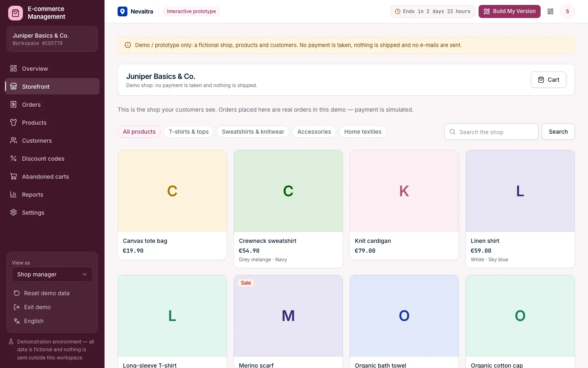Click the Search button
Screen dimensions: 588x368
[558, 132]
